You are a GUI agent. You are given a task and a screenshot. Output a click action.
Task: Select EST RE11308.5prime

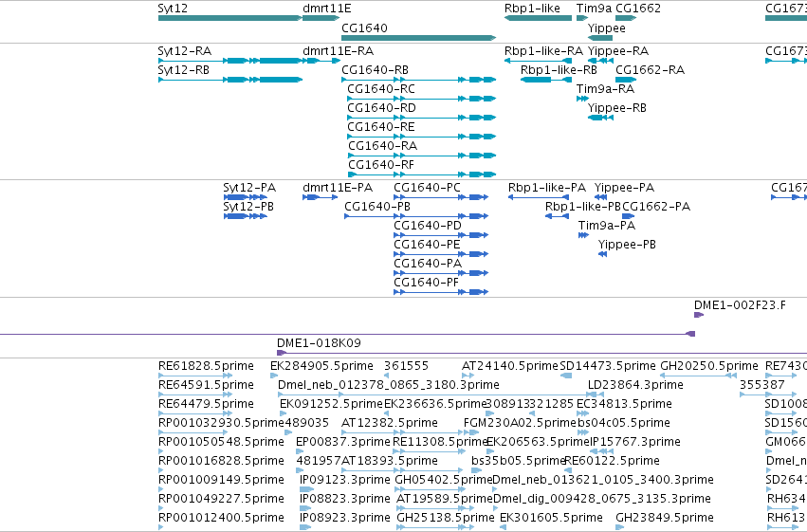tap(430, 451)
